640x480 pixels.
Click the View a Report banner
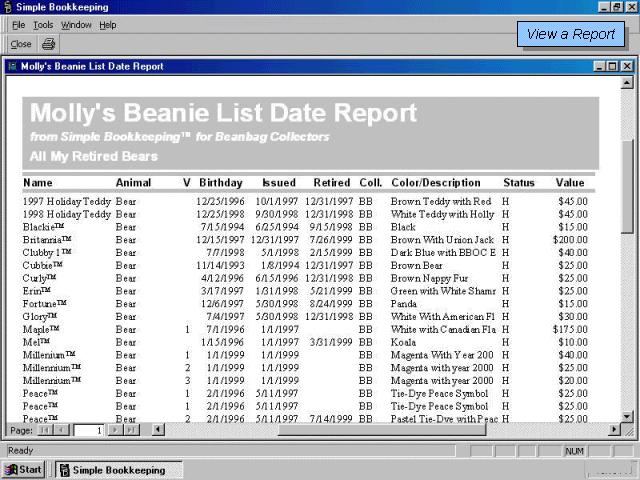click(570, 34)
